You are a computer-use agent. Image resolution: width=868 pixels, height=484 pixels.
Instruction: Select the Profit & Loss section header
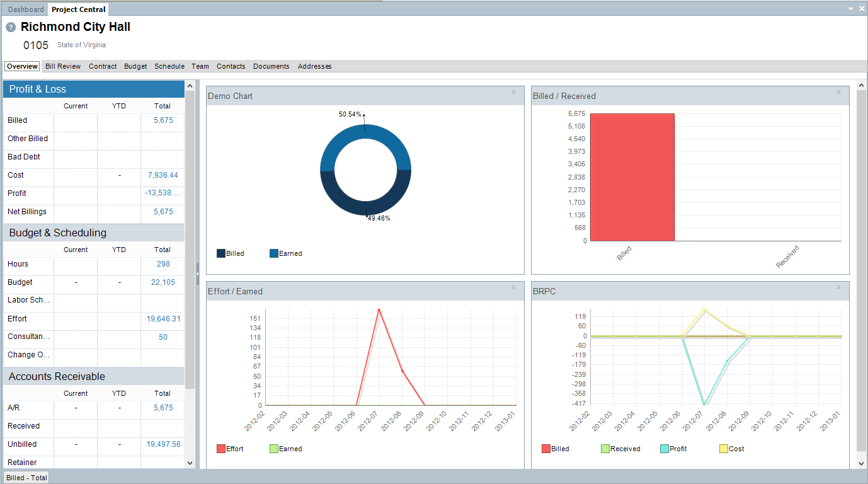pyautogui.click(x=94, y=89)
